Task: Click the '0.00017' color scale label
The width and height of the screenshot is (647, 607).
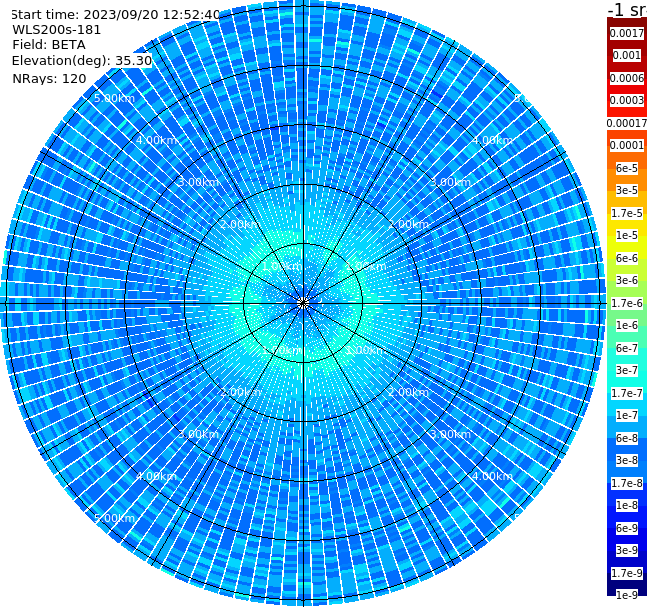Action: (x=627, y=123)
